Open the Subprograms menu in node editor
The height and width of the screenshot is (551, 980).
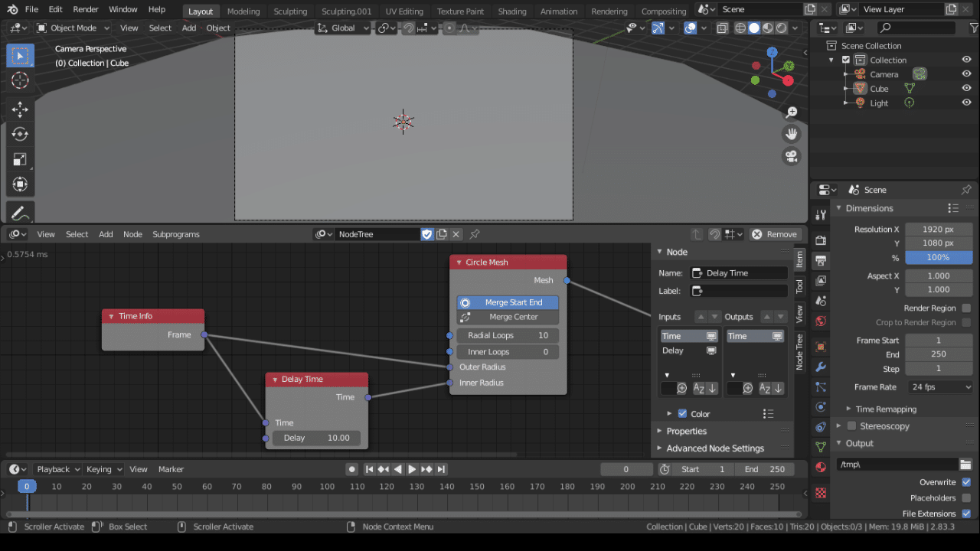pos(176,234)
